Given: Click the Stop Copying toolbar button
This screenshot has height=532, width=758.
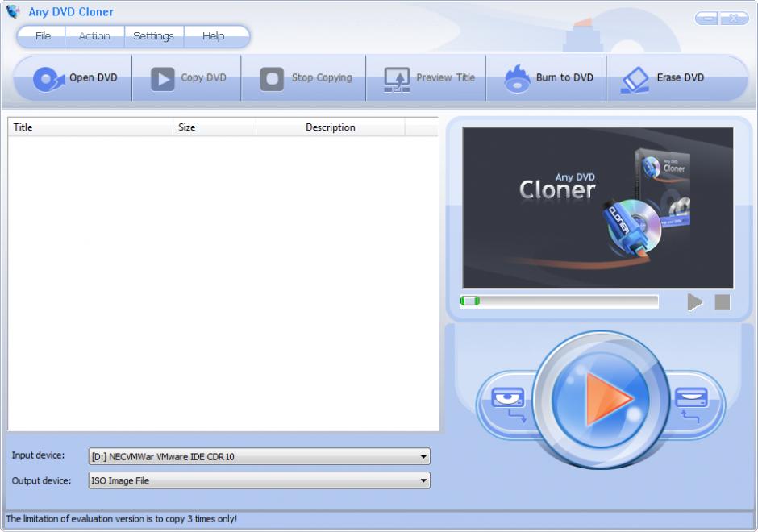Looking at the screenshot, I should click(x=303, y=78).
